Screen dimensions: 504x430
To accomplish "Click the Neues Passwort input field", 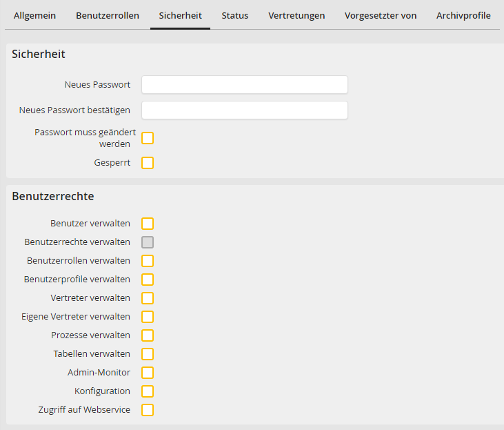I will point(244,85).
